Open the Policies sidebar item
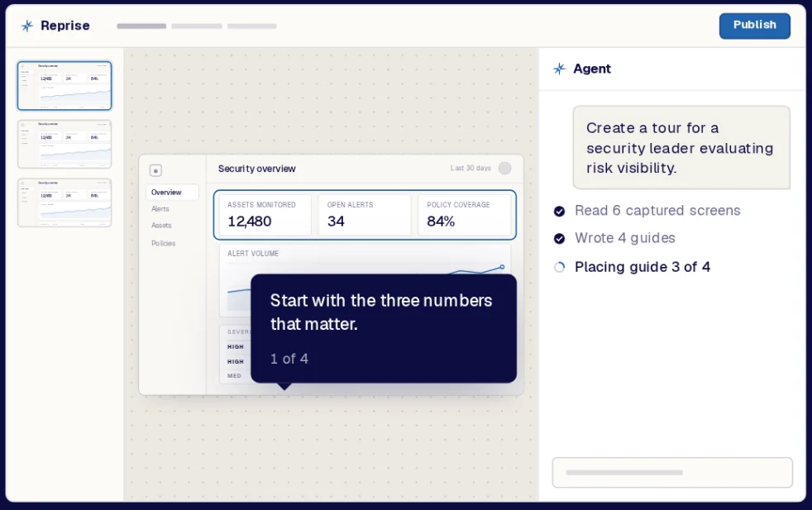This screenshot has height=510, width=812. coord(163,243)
